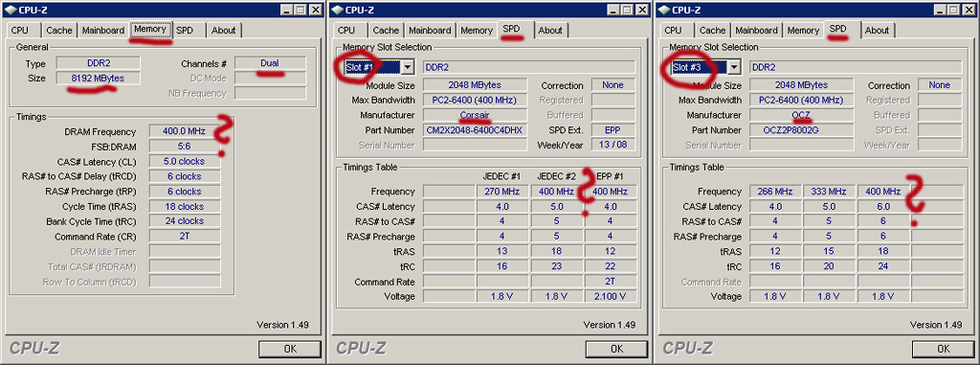Open the About tab in the right CPU-Z window

click(877, 30)
